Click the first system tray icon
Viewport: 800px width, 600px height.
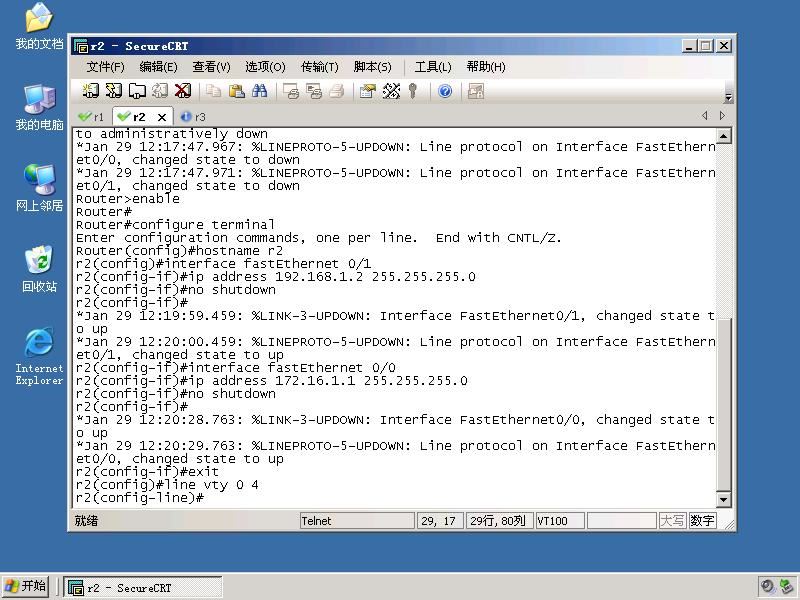point(767,587)
